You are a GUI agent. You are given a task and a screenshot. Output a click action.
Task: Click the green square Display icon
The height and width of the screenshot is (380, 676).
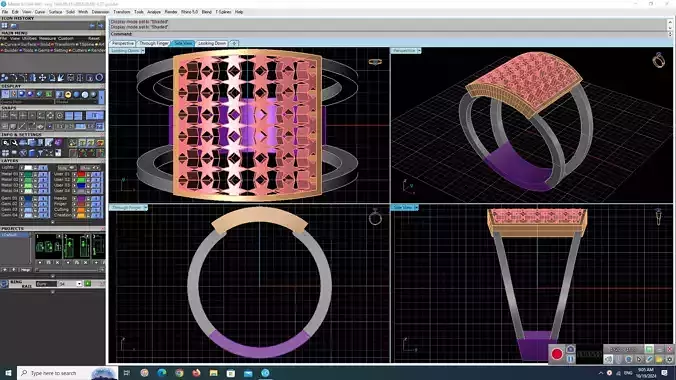[49, 94]
